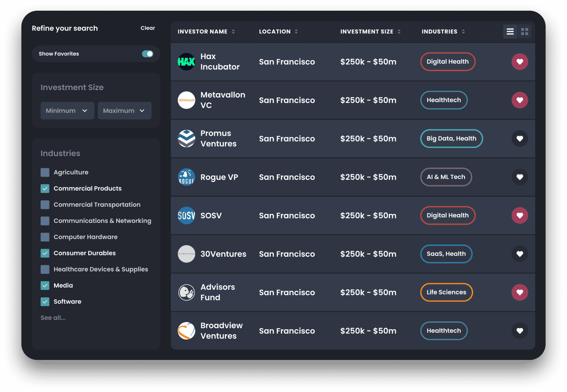The image size is (567, 392).
Task: Click Healthtech tag for Metavallon VC
Action: (x=444, y=100)
